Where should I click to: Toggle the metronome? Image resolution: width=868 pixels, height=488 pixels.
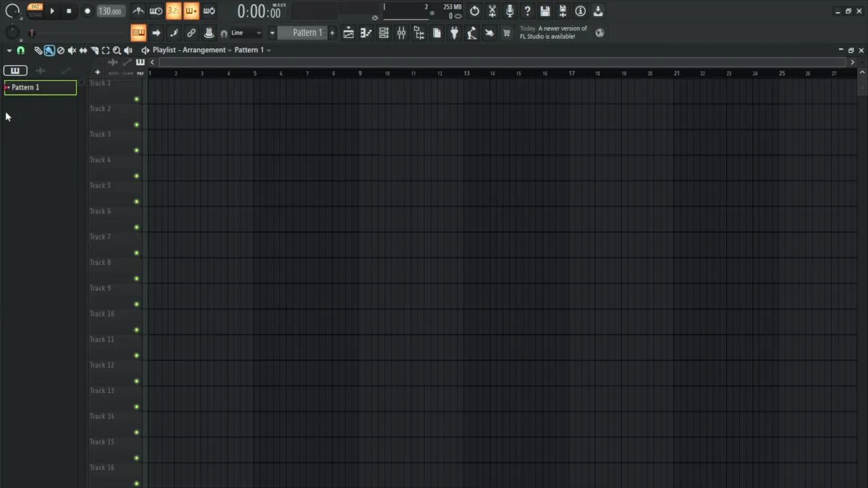point(138,11)
